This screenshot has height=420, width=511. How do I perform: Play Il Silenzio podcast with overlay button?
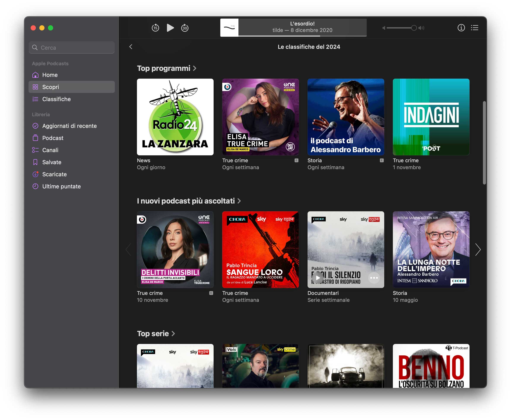coord(318,278)
